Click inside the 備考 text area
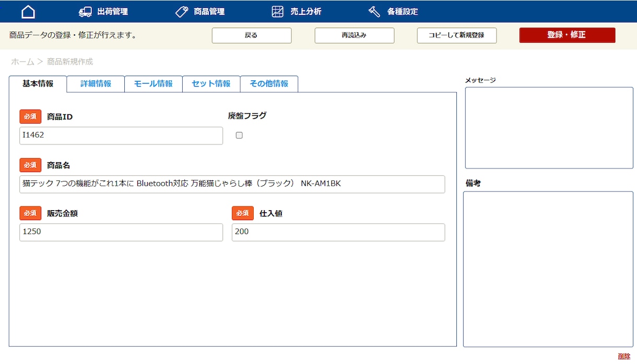 (548, 269)
